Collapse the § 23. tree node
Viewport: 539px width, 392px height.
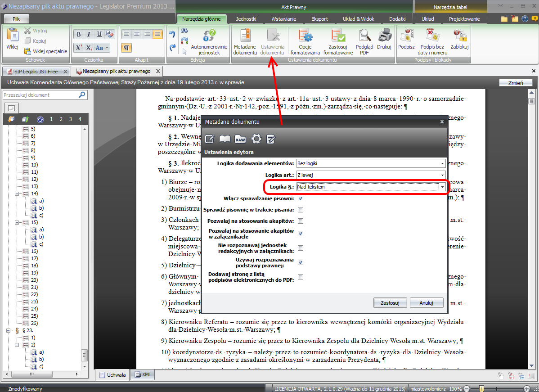click(x=8, y=330)
